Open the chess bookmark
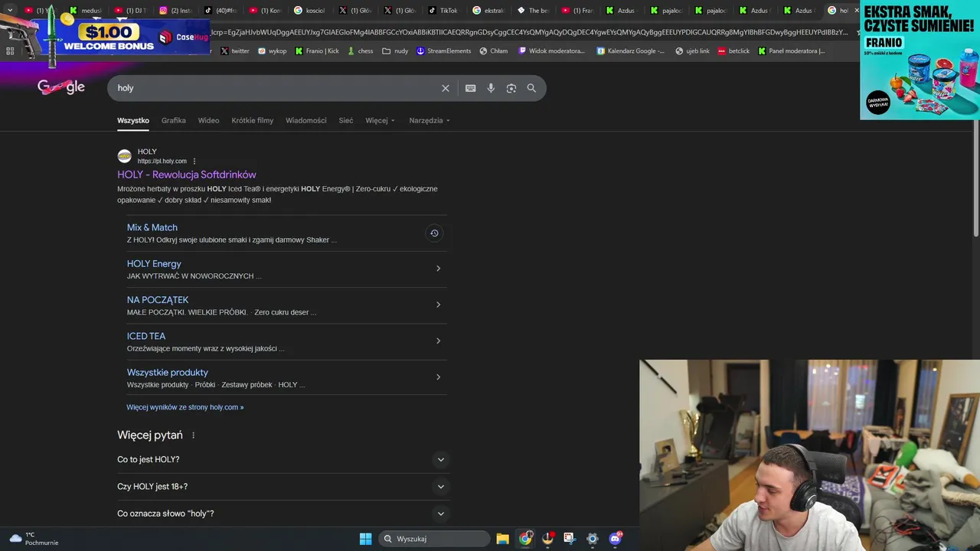Image resolution: width=980 pixels, height=551 pixels. coord(360,51)
